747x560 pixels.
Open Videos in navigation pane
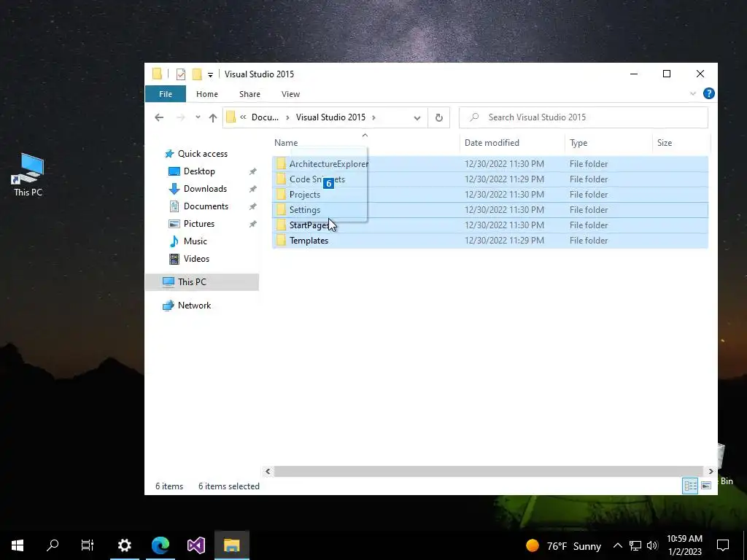(196, 259)
